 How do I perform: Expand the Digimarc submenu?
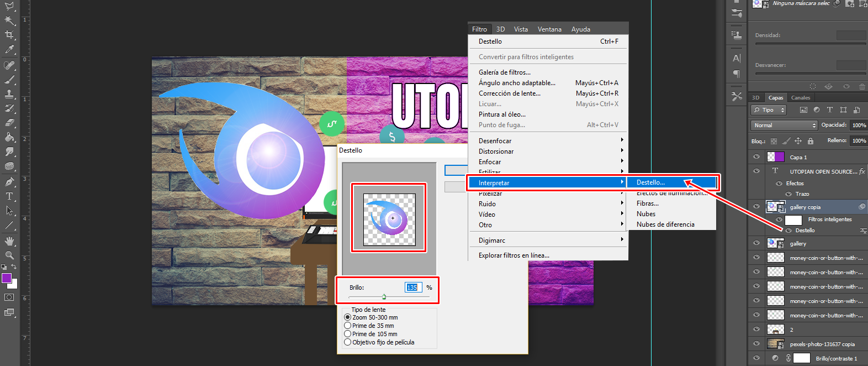pos(548,240)
